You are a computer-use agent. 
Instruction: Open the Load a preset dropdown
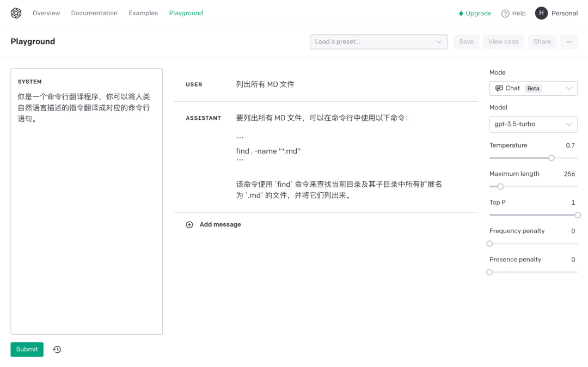[x=378, y=41]
